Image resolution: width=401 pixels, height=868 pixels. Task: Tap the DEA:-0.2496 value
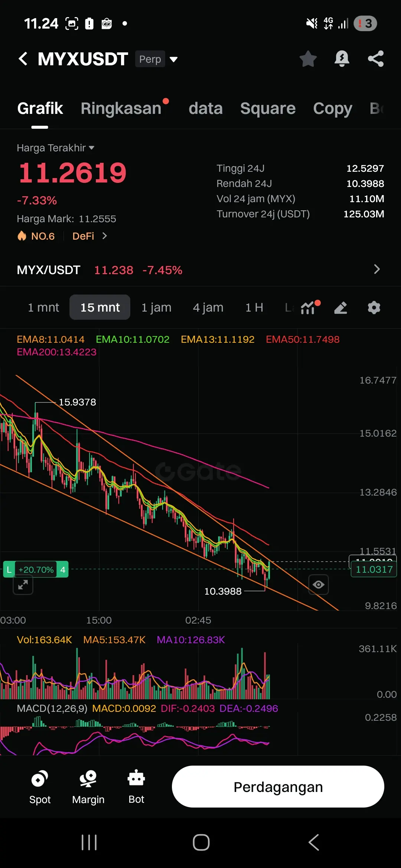249,708
